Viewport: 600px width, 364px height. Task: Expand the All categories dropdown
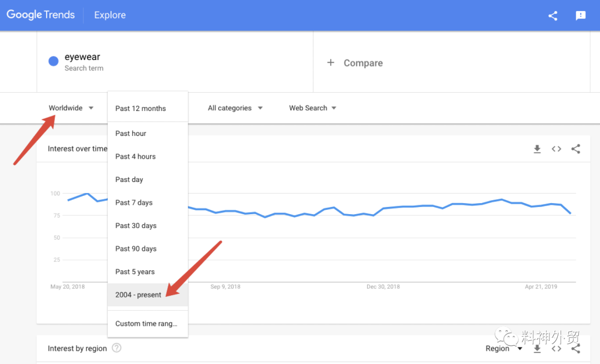click(235, 108)
